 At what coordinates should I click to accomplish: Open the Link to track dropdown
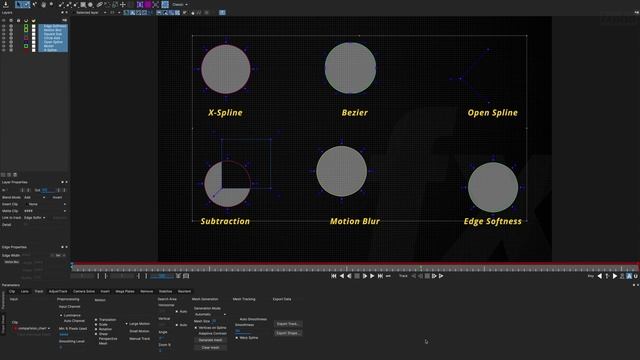(35, 218)
